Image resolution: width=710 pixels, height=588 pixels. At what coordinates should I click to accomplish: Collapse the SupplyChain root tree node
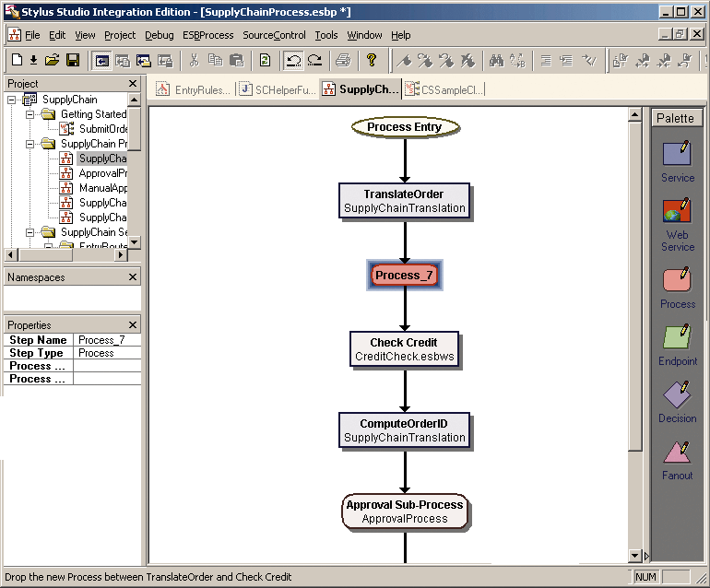pos(11,100)
